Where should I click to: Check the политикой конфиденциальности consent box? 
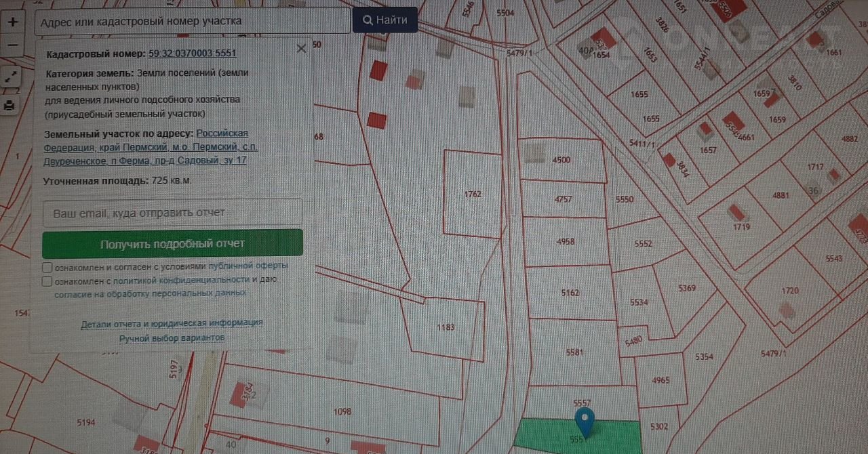[x=47, y=281]
